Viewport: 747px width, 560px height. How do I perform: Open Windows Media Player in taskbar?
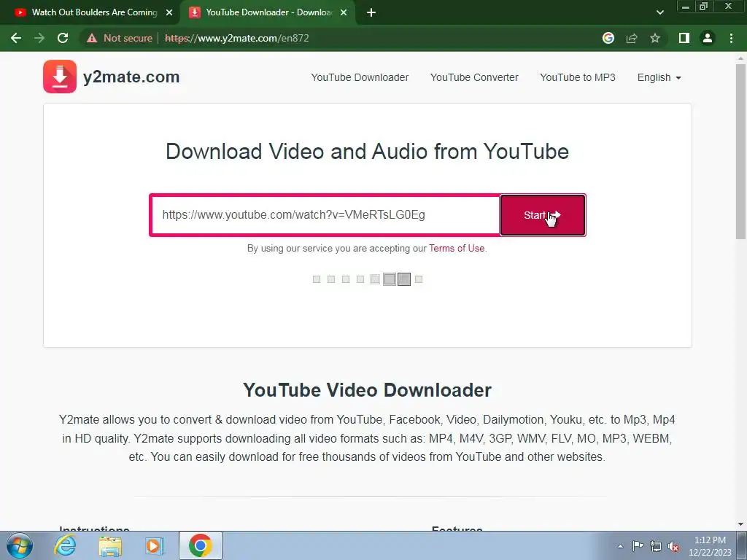pyautogui.click(x=154, y=545)
